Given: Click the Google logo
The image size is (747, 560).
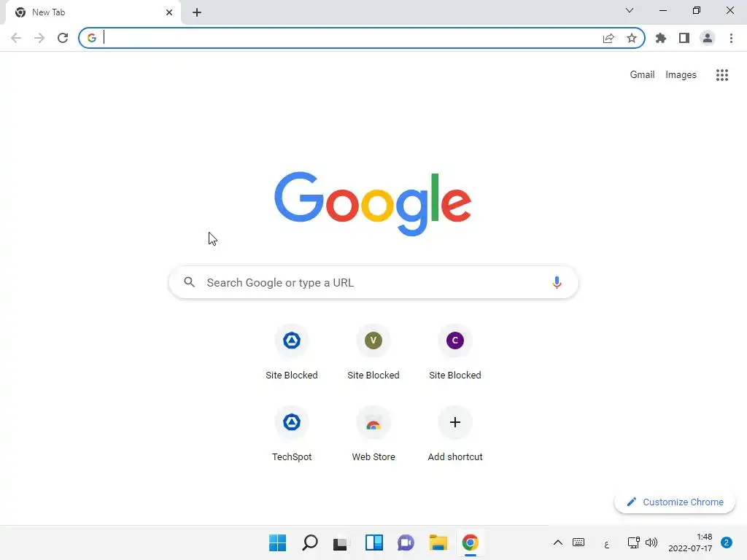Looking at the screenshot, I should 373,204.
